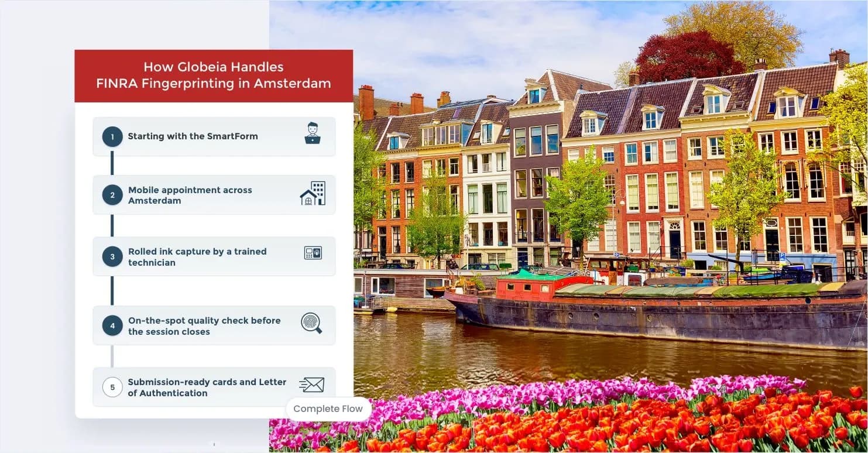Open "On-the-spot quality check" step text
Screen dimensions: 868x453
click(x=204, y=326)
